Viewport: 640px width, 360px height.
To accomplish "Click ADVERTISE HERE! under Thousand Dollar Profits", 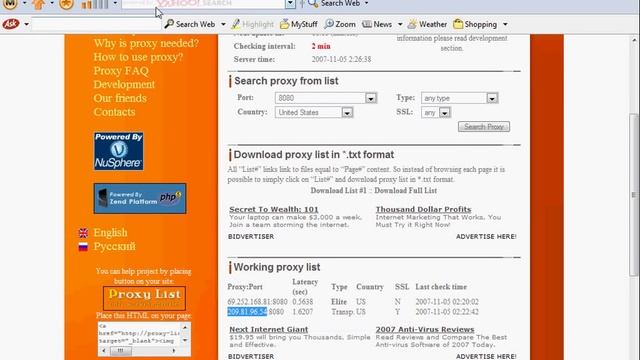I will 486,237.
